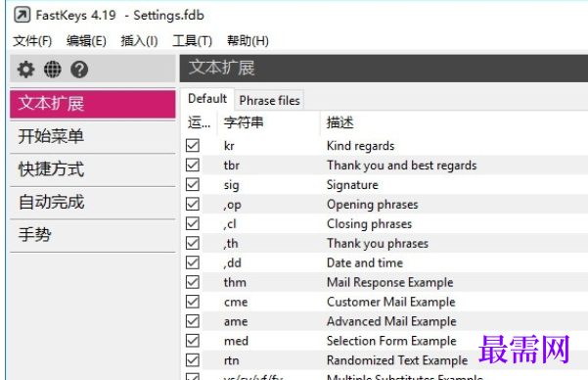The width and height of the screenshot is (588, 380).
Task: Uncheck the tbr entry checkbox
Action: (193, 165)
